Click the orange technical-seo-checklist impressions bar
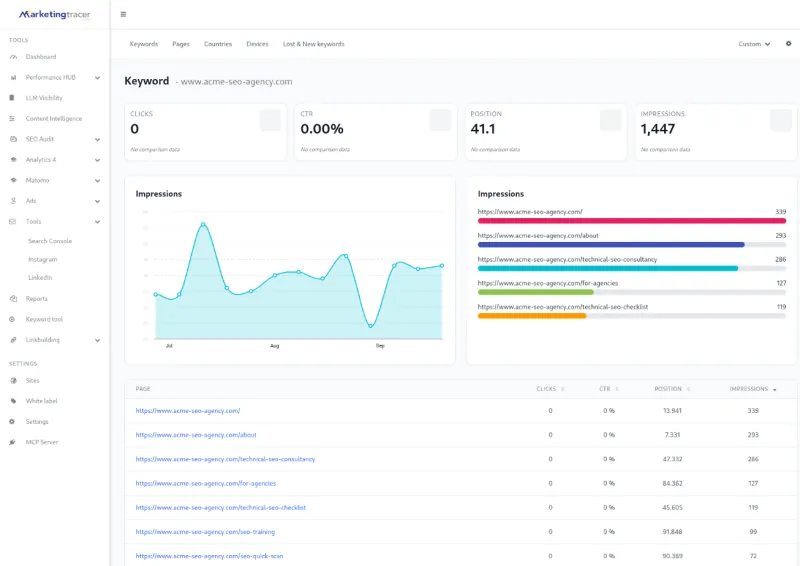 [x=532, y=316]
